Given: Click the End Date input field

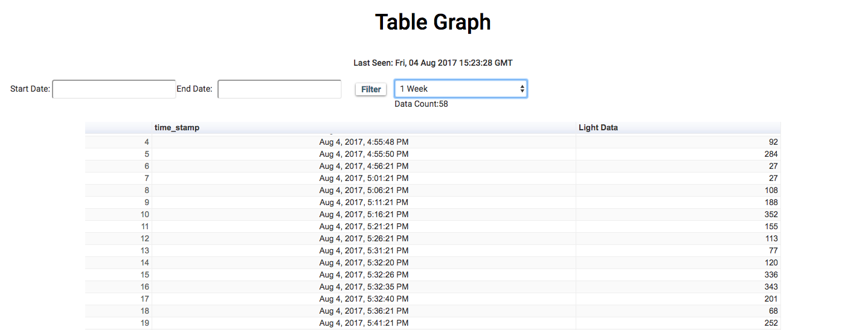Looking at the screenshot, I should coord(280,89).
